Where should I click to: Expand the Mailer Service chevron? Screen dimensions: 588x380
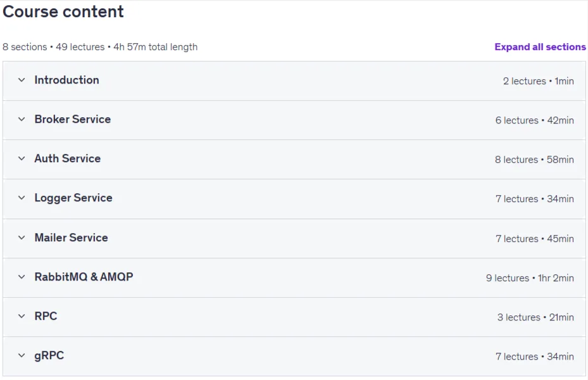pos(22,238)
